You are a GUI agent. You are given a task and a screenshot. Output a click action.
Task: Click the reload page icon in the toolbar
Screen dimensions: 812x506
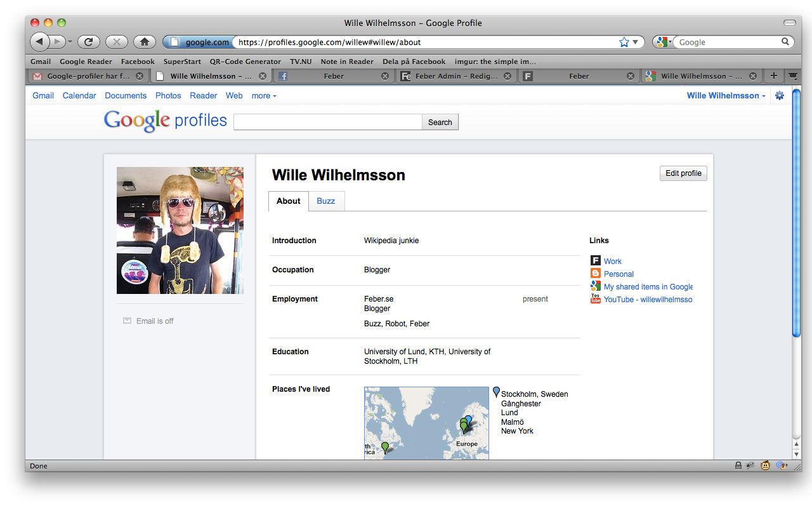pyautogui.click(x=88, y=41)
